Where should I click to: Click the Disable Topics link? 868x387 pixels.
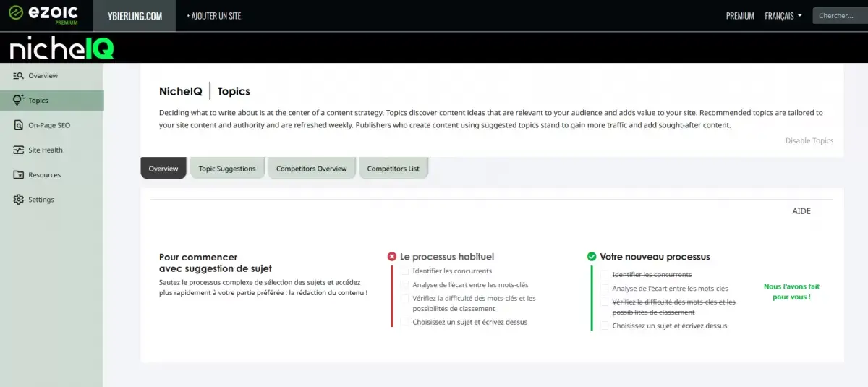(x=809, y=140)
